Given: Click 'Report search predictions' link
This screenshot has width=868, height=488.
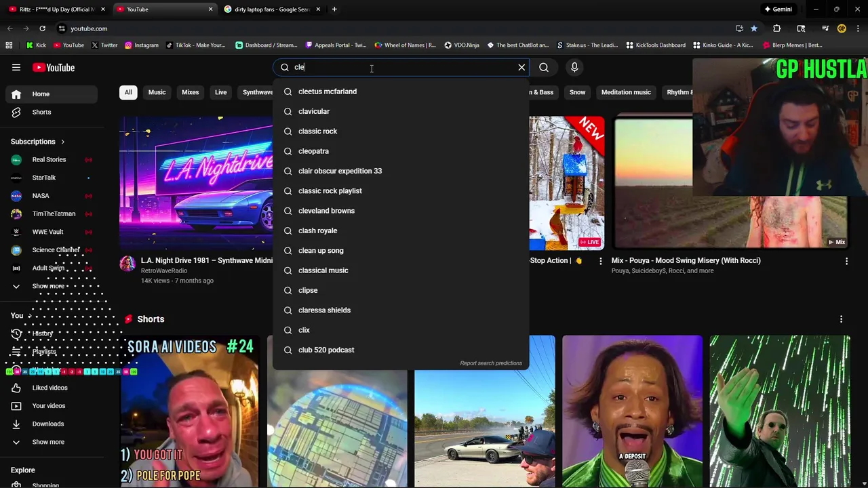Looking at the screenshot, I should (x=491, y=363).
